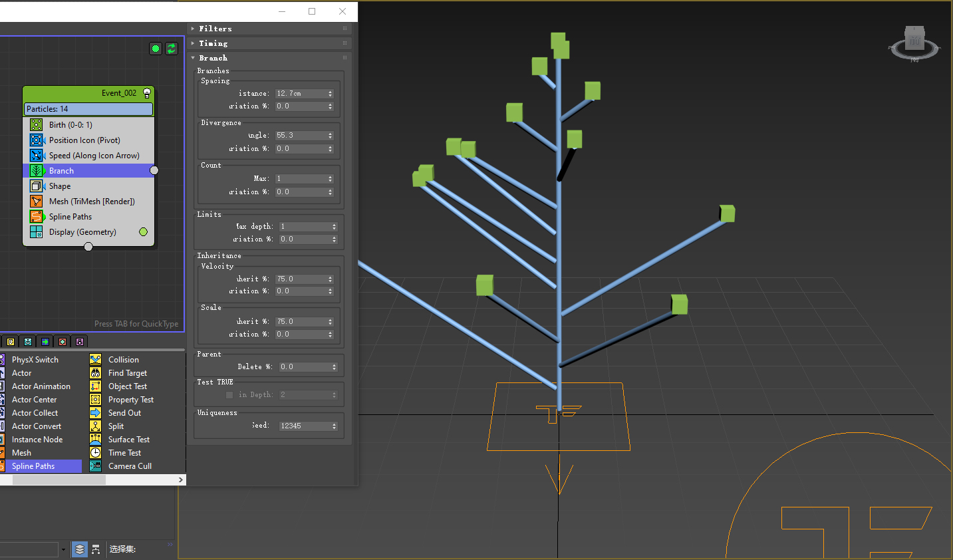The width and height of the screenshot is (953, 560).
Task: Toggle the green flow enable button
Action: coord(156,49)
